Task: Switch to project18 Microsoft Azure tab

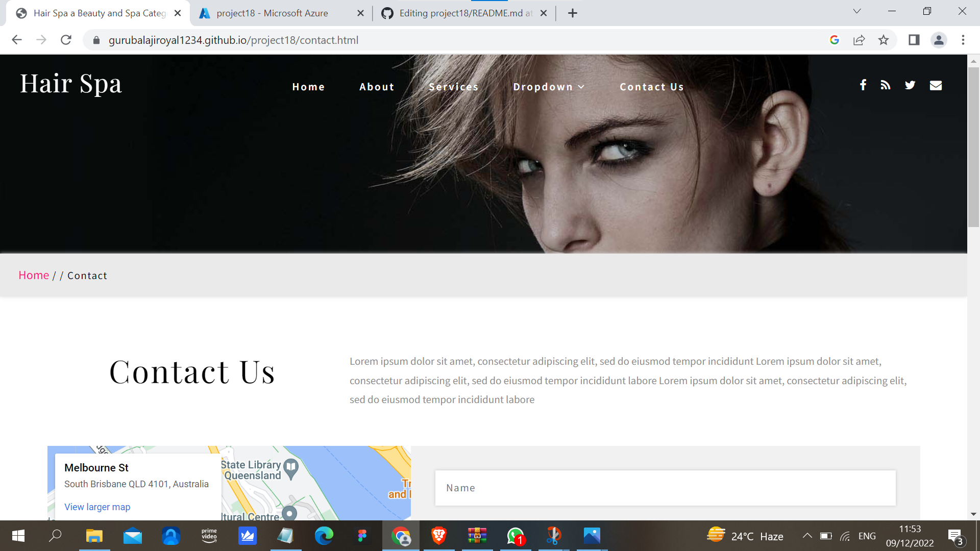Action: click(272, 13)
